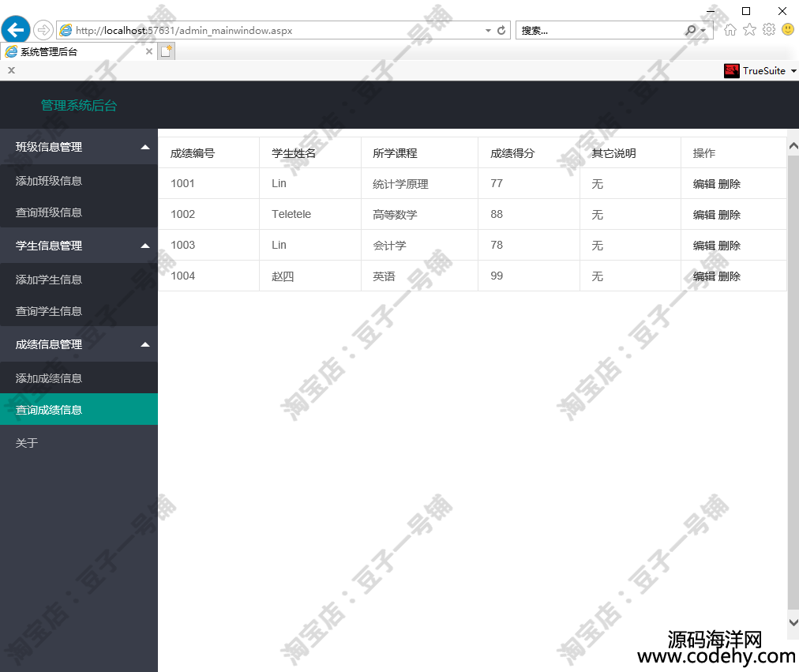Collapse the 班级信息管理 menu arrow
The height and width of the screenshot is (672, 799).
(145, 147)
